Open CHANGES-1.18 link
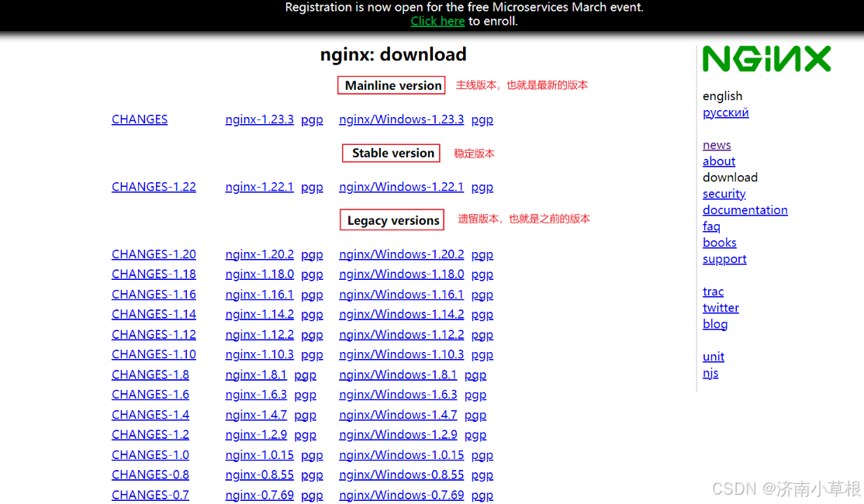The height and width of the screenshot is (504, 864). pos(154,274)
